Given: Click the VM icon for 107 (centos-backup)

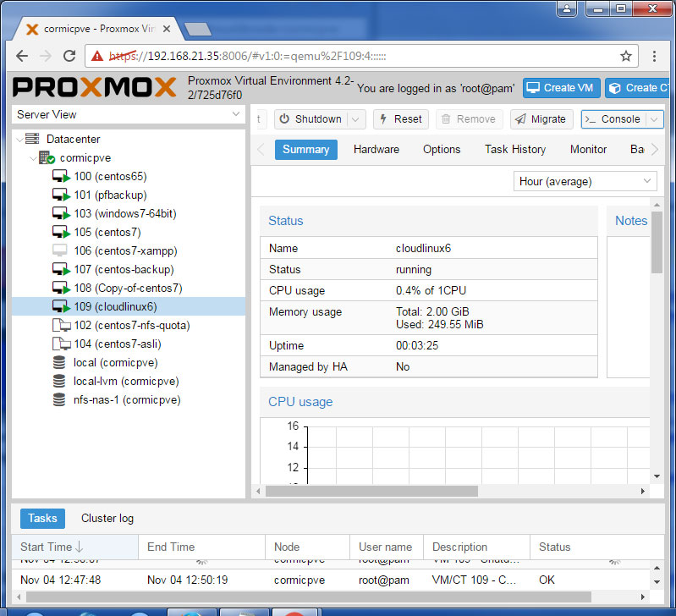Looking at the screenshot, I should (61, 269).
